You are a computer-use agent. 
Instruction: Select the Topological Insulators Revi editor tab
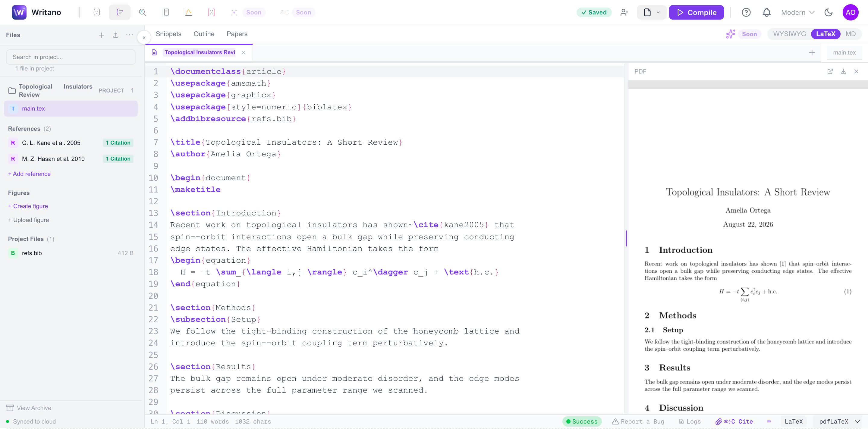pos(200,52)
